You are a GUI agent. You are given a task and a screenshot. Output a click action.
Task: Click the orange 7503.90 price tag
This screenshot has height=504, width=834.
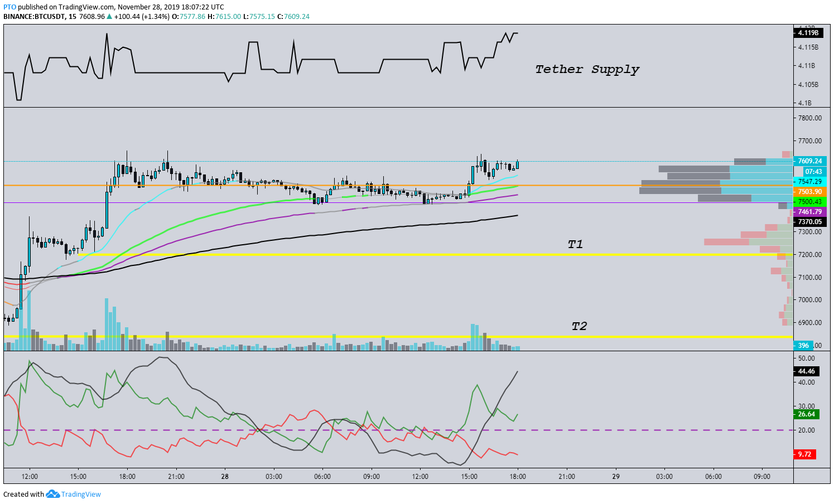click(x=810, y=192)
